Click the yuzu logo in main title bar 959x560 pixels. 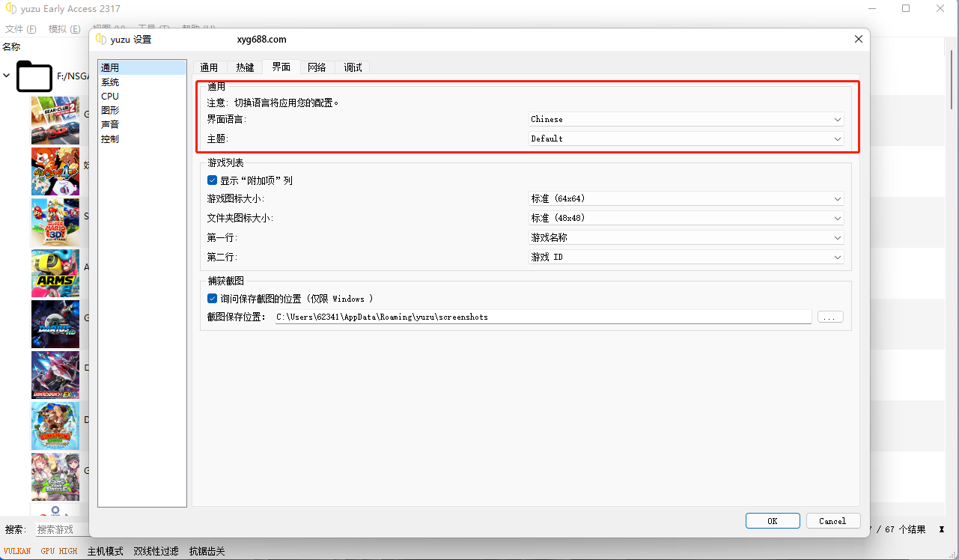(x=11, y=9)
